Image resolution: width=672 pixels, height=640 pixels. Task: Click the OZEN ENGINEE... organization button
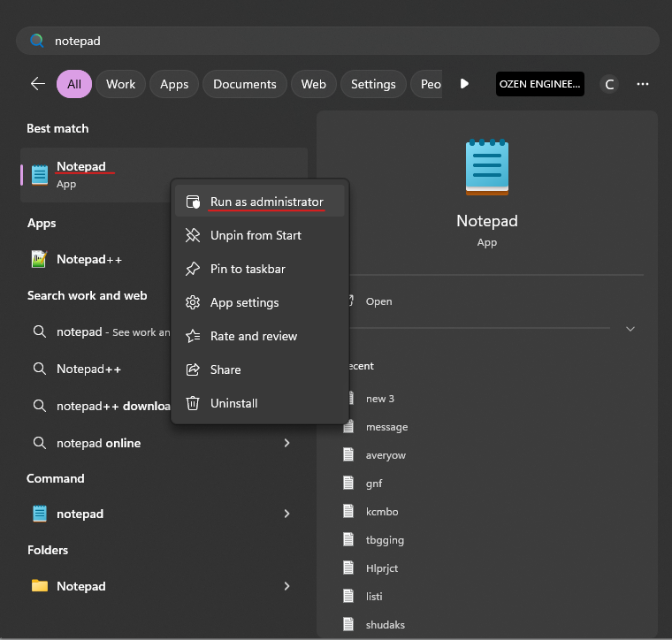[539, 84]
